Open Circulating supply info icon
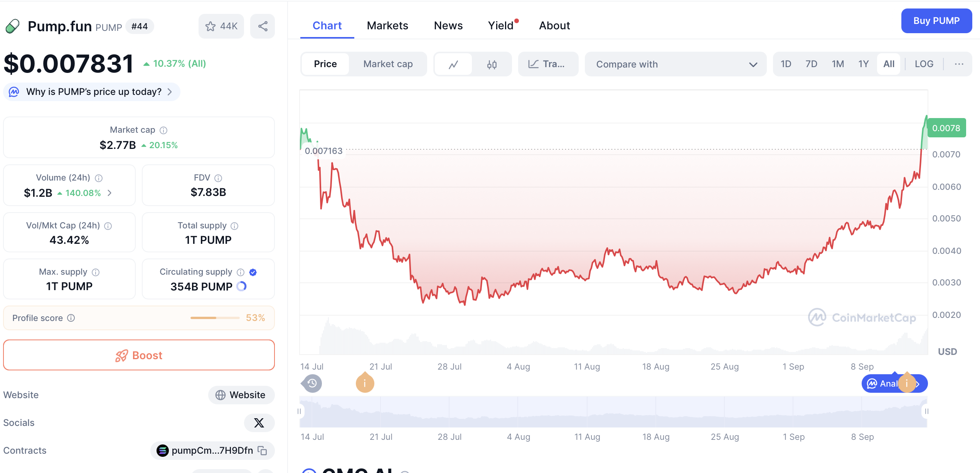The width and height of the screenshot is (980, 473). point(241,272)
